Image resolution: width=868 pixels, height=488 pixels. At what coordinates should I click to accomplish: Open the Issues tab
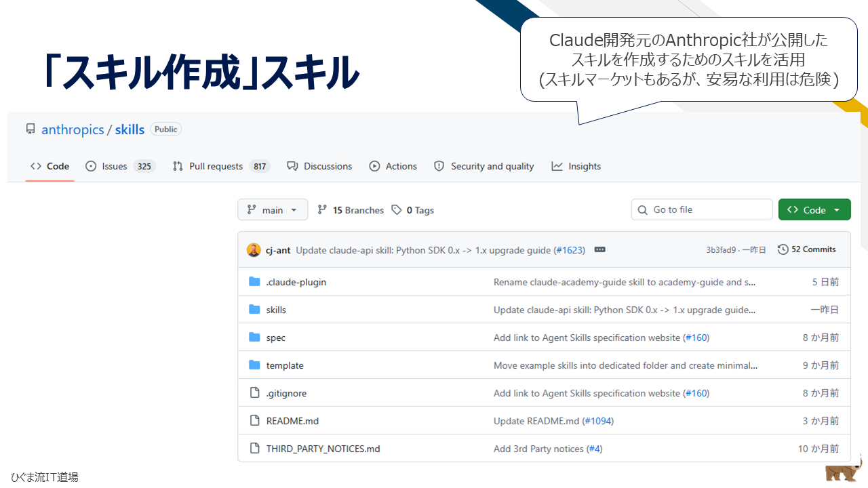click(x=121, y=166)
